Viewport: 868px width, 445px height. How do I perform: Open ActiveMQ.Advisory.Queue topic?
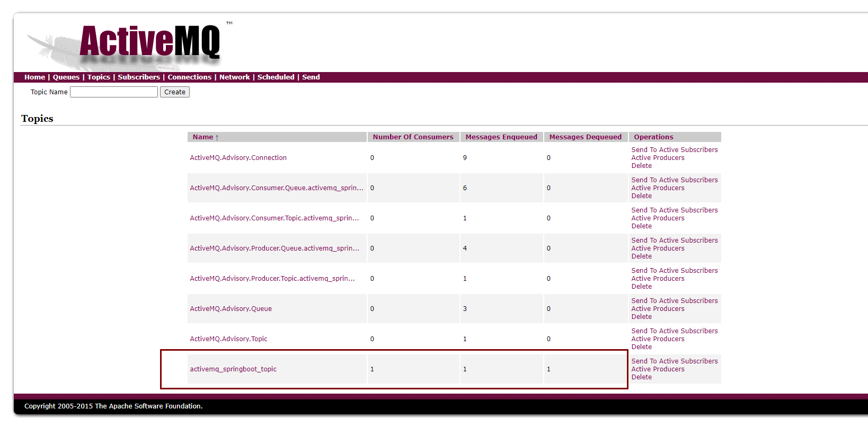tap(231, 309)
